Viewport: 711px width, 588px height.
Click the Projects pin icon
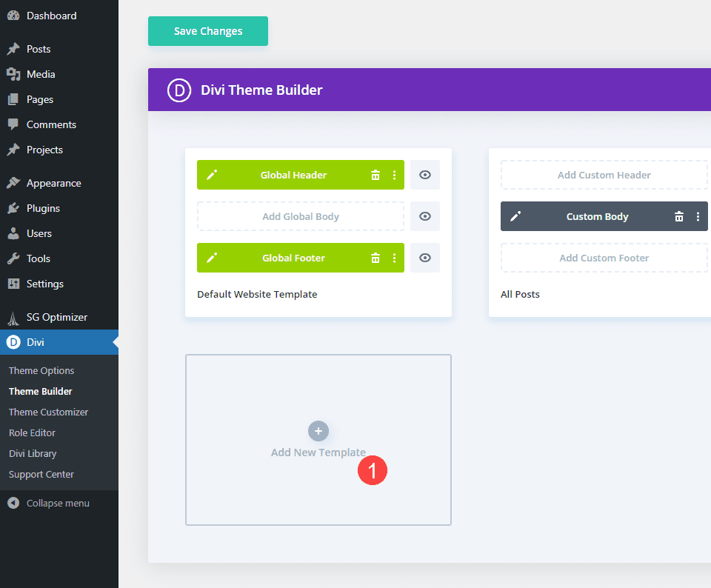click(x=13, y=150)
